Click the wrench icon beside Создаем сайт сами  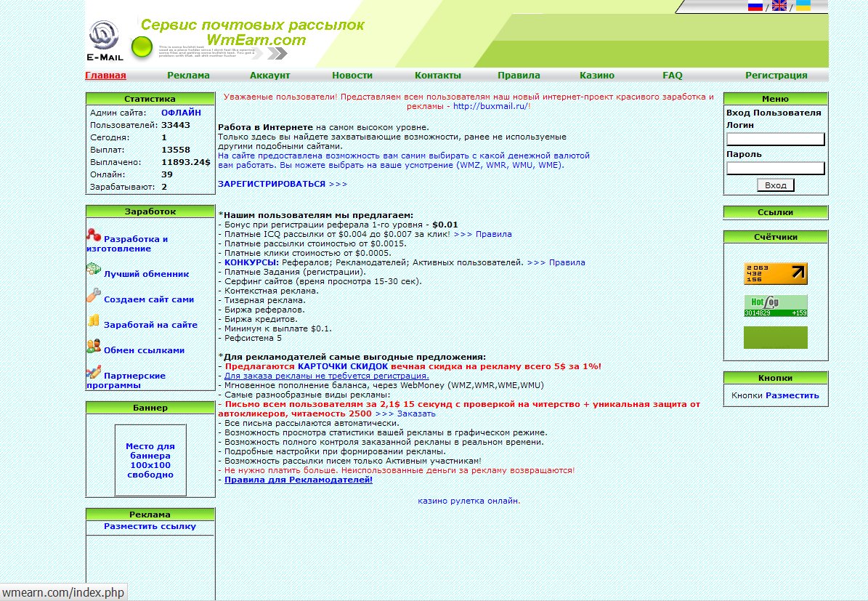[x=94, y=295]
